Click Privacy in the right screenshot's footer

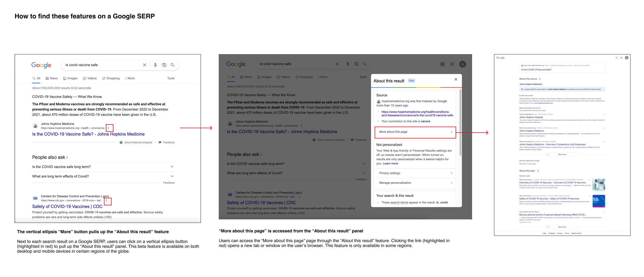560,233
